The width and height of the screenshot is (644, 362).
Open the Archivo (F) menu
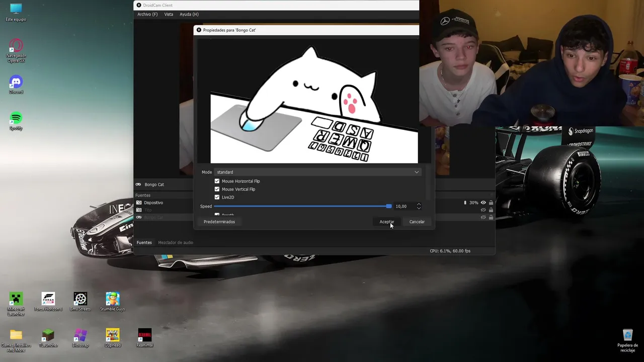pos(147,14)
